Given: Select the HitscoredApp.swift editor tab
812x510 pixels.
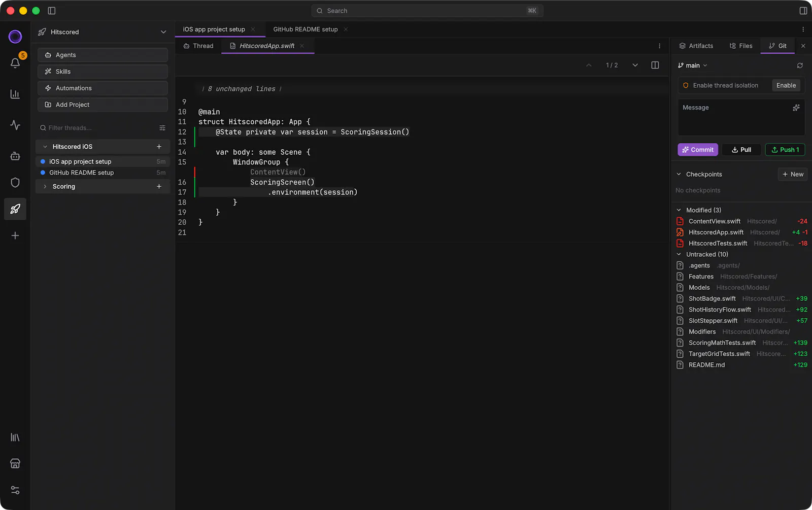Looking at the screenshot, I should coord(267,46).
